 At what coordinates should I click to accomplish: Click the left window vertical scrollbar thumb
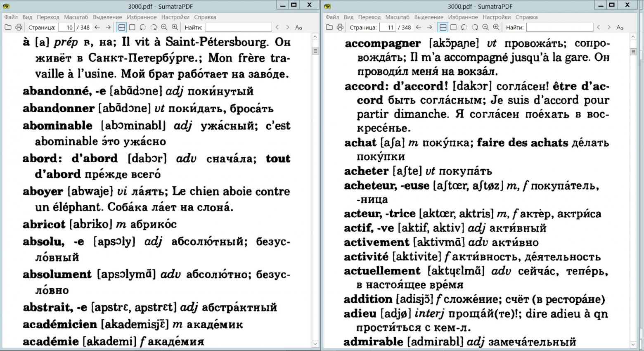point(315,51)
